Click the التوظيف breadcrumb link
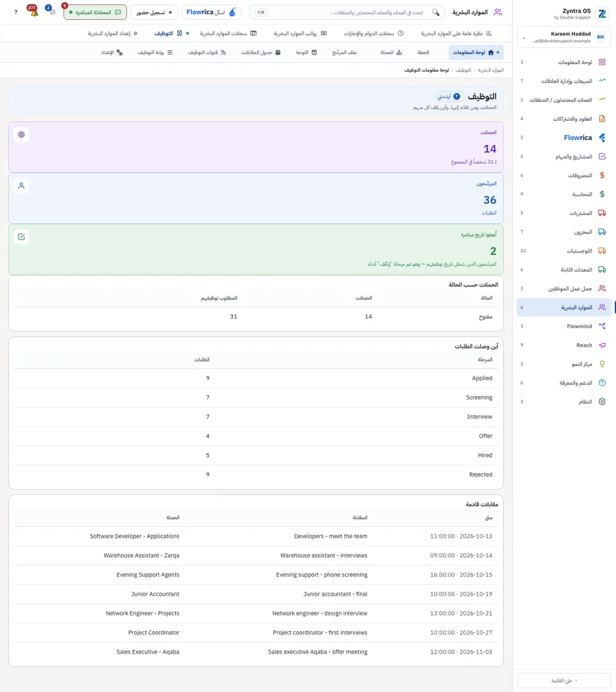Screen dimensions: 616x692 (x=463, y=70)
